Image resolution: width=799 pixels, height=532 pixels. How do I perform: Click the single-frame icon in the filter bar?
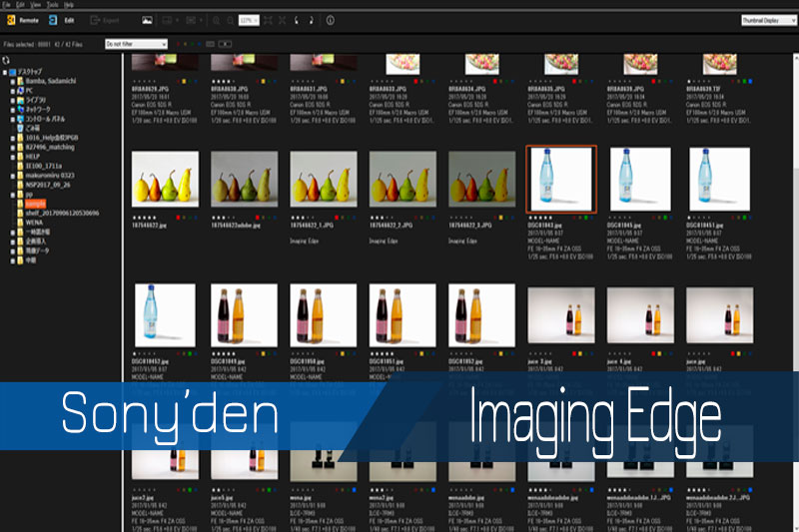[x=210, y=44]
